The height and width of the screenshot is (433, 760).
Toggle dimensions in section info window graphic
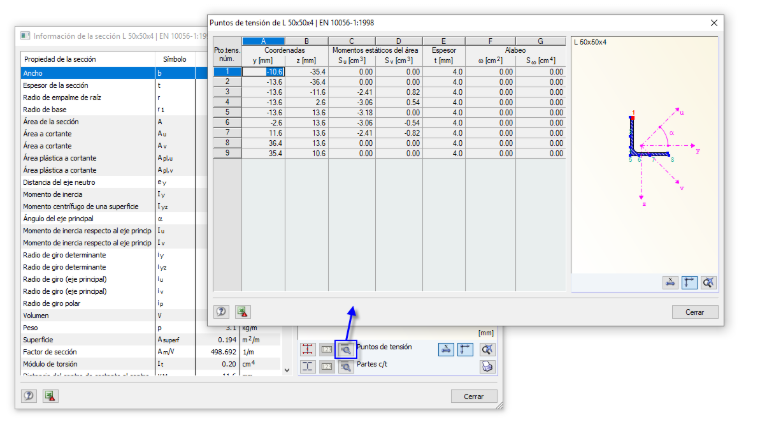[446, 349]
